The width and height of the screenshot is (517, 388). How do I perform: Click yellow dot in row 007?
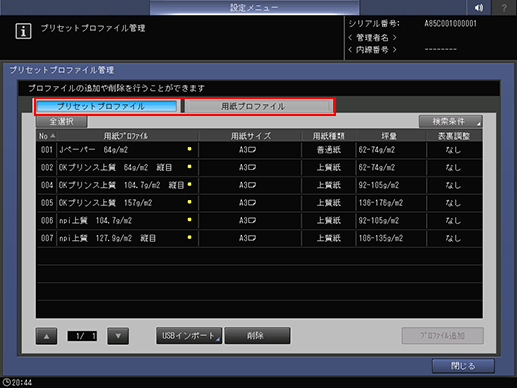point(189,237)
